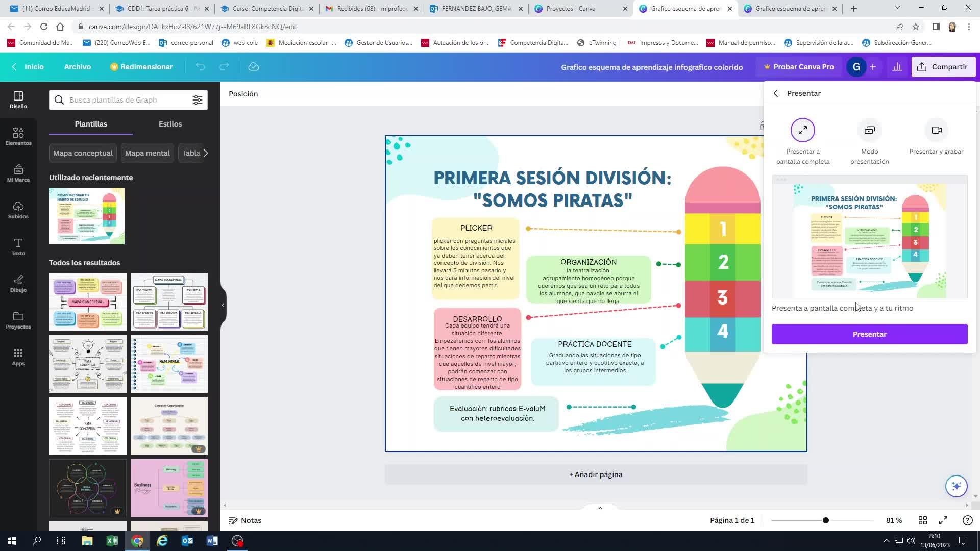
Task: Open the Apps panel icon
Action: (18, 357)
